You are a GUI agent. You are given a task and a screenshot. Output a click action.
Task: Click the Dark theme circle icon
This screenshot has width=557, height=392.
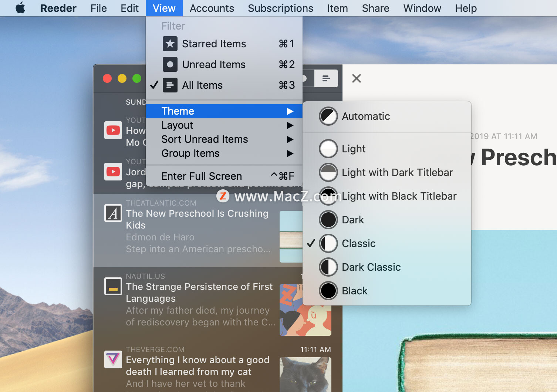point(328,220)
